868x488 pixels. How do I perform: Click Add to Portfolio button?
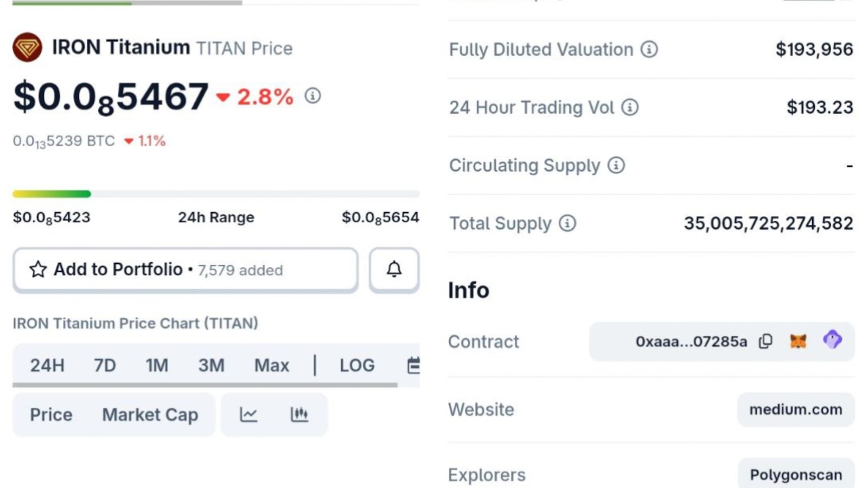click(x=185, y=269)
